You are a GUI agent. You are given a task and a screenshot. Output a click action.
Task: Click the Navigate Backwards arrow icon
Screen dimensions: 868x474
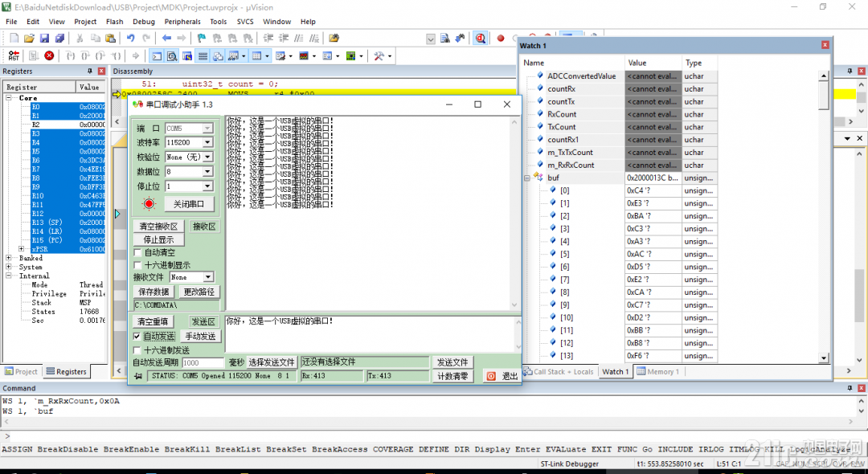166,39
